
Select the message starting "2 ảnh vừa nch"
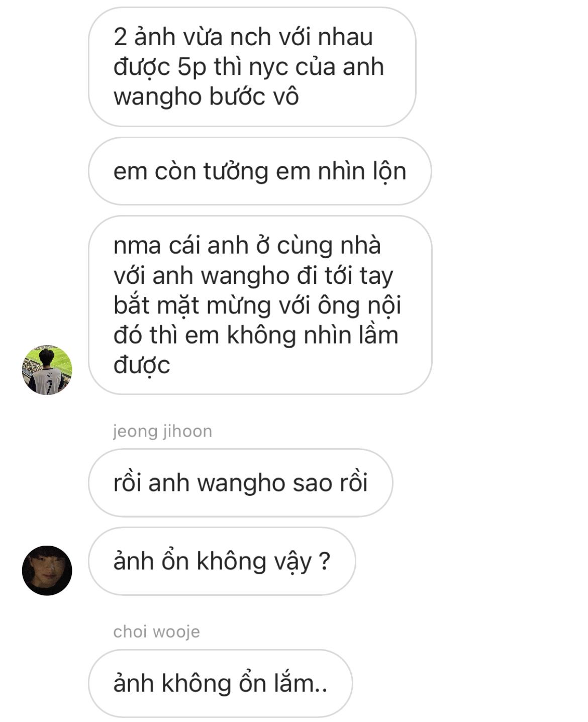[252, 67]
